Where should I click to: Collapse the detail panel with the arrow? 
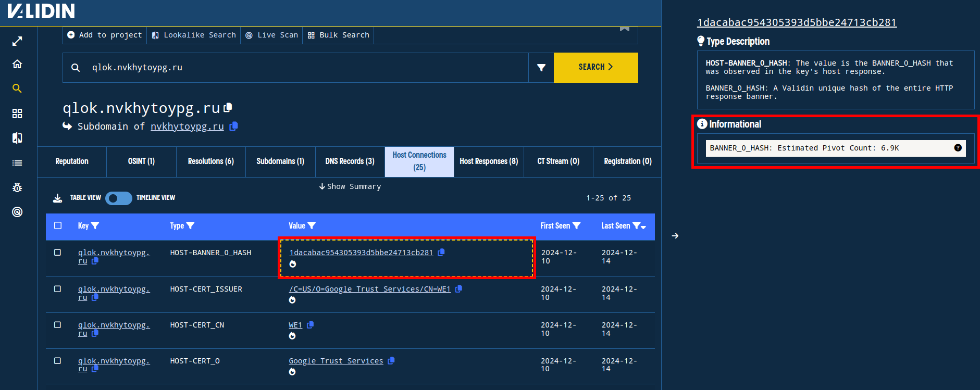coord(675,236)
